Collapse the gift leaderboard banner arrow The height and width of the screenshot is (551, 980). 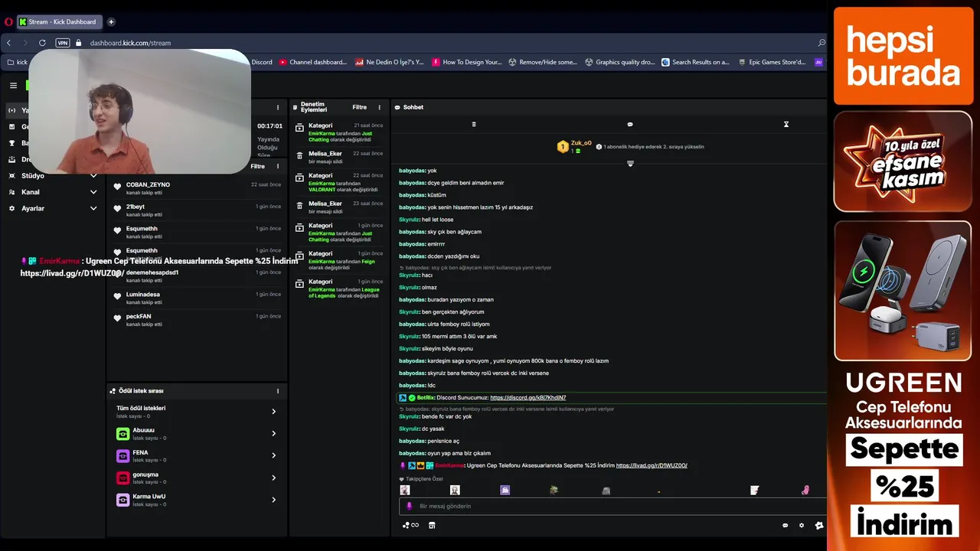630,163
